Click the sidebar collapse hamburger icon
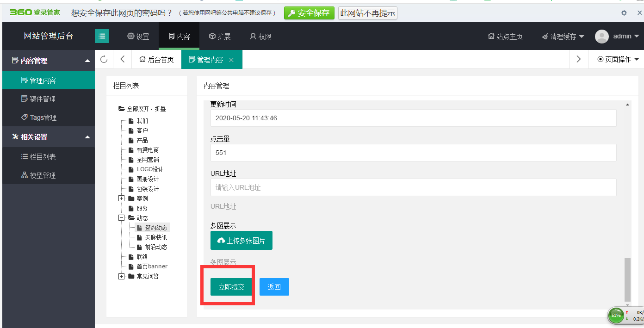This screenshot has height=328, width=644. [x=102, y=36]
